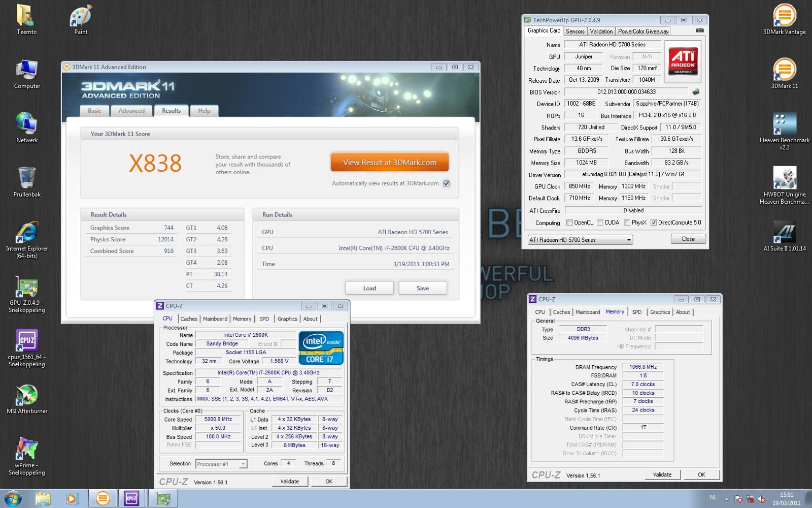Click the Save button in Run Details
The image size is (812, 508).
[423, 288]
